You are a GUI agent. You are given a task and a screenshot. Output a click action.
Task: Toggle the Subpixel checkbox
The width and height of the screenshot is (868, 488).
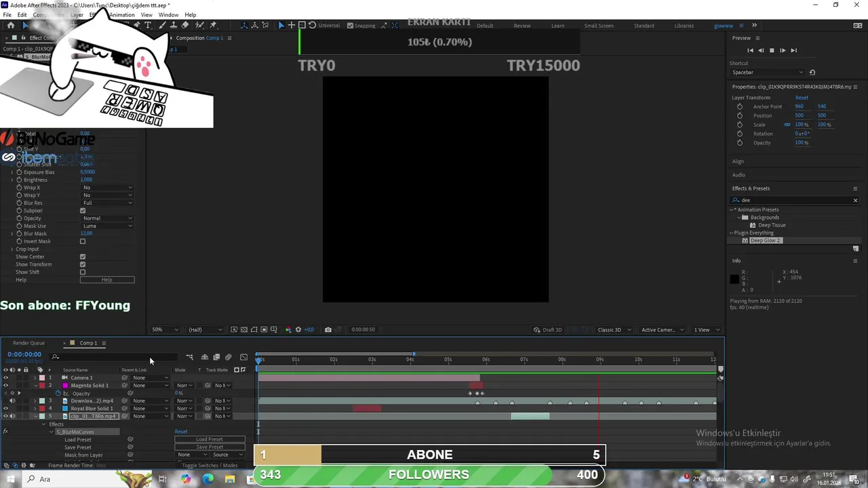(x=83, y=211)
